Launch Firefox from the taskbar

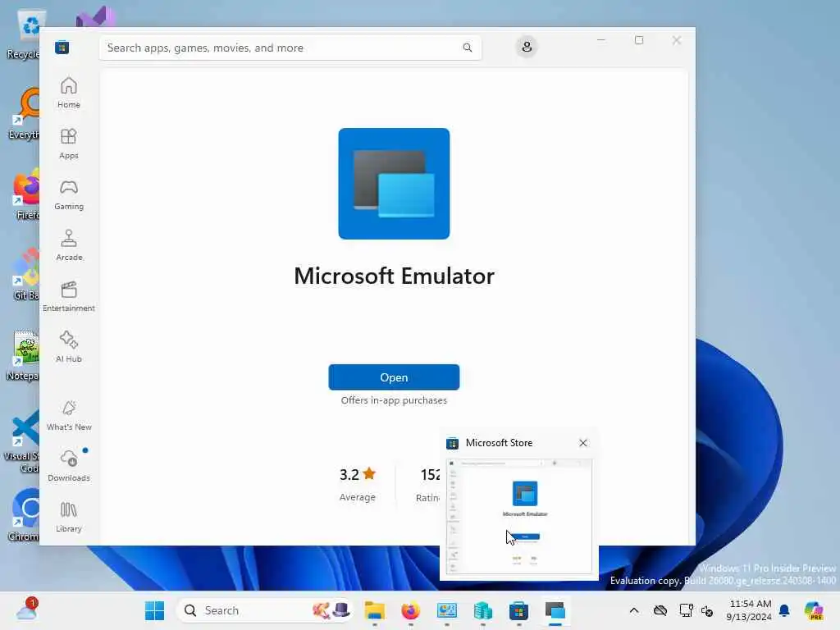pyautogui.click(x=410, y=610)
